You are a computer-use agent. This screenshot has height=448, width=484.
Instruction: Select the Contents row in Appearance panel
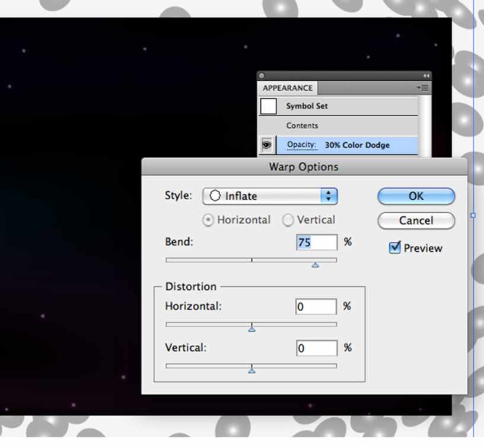337,126
